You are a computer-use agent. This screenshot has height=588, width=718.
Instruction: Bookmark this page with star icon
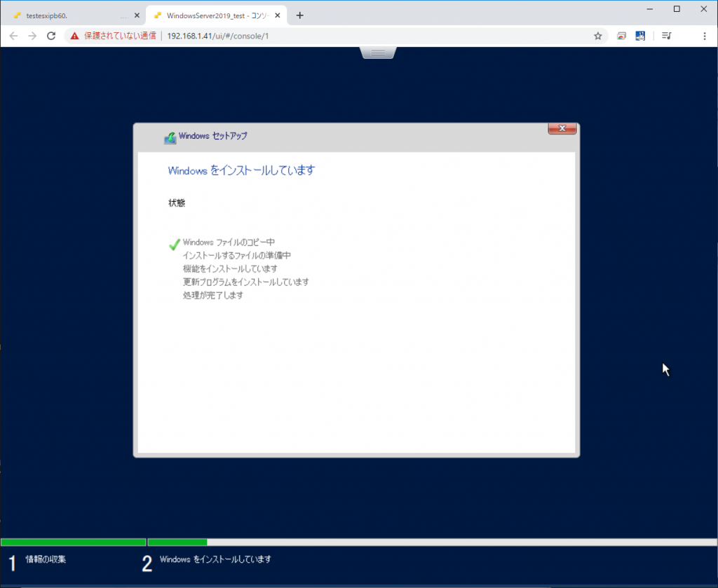tap(597, 36)
